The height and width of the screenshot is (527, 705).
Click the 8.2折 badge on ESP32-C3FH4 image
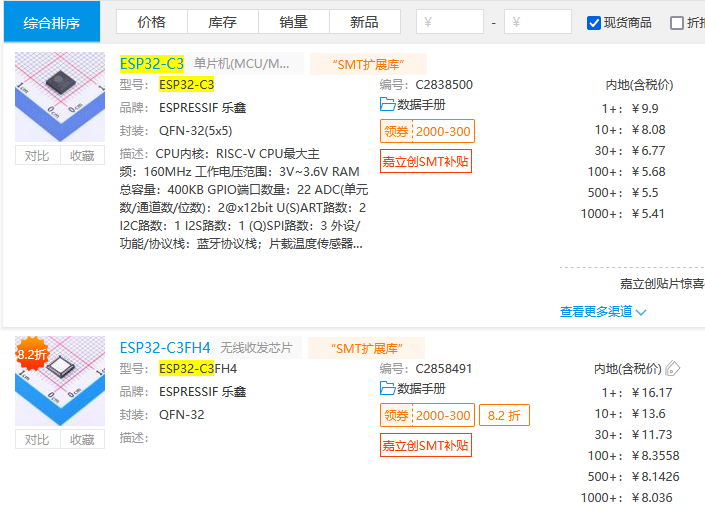click(x=31, y=354)
